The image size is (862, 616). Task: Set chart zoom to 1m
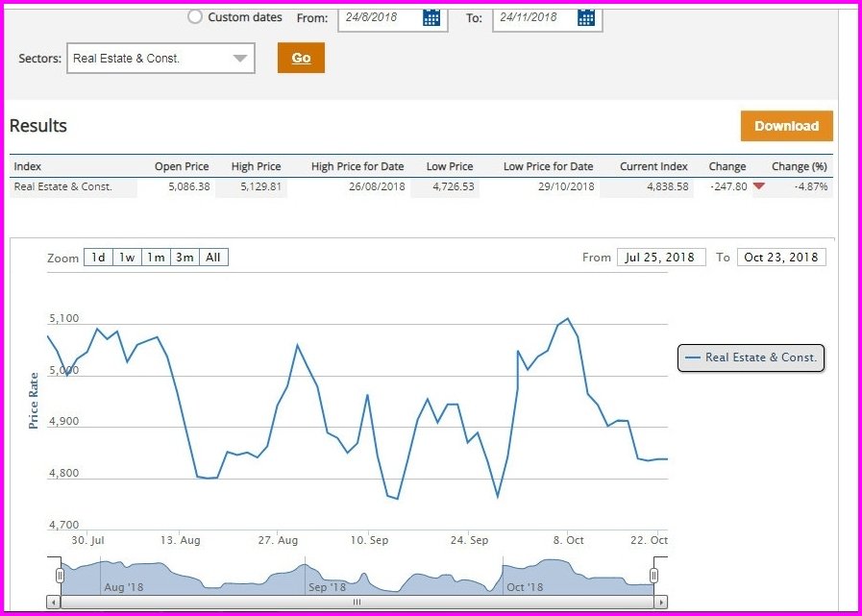coord(156,258)
